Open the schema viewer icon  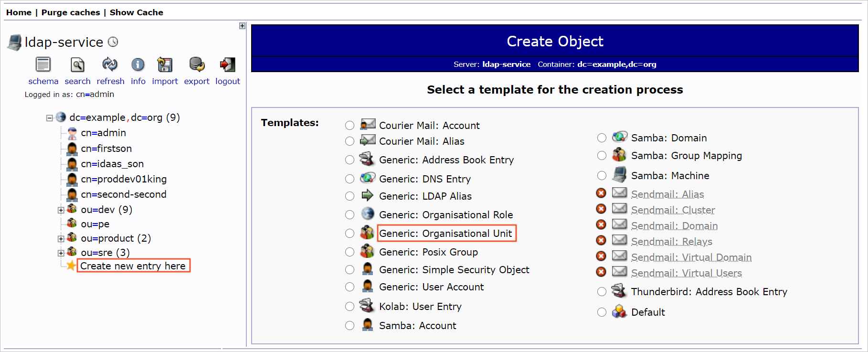(43, 64)
